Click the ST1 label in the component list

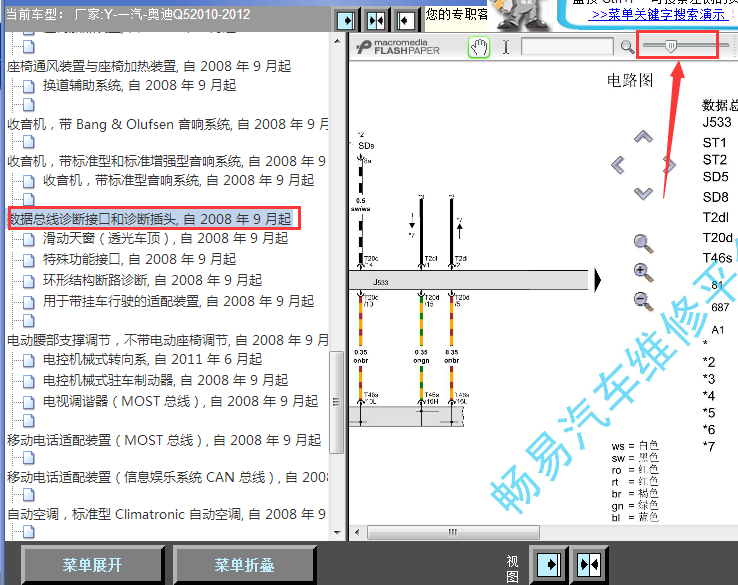714,143
